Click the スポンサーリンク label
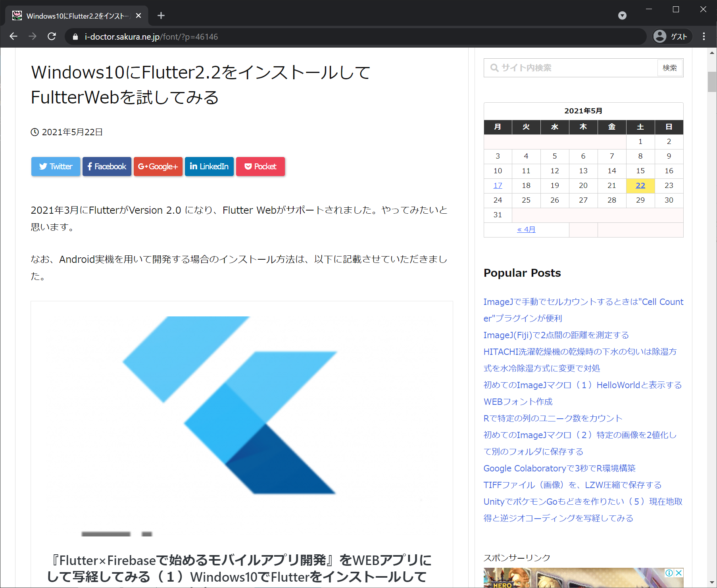 tap(517, 557)
